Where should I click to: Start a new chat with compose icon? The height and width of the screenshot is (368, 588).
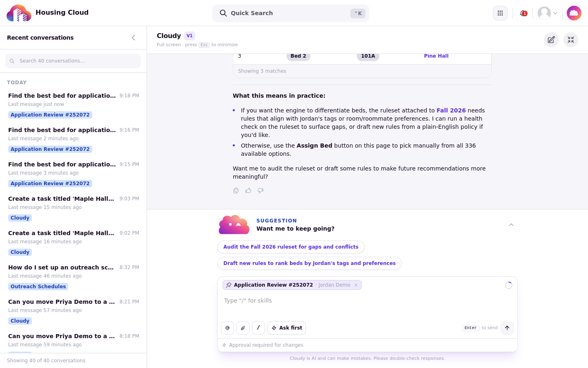(x=551, y=40)
